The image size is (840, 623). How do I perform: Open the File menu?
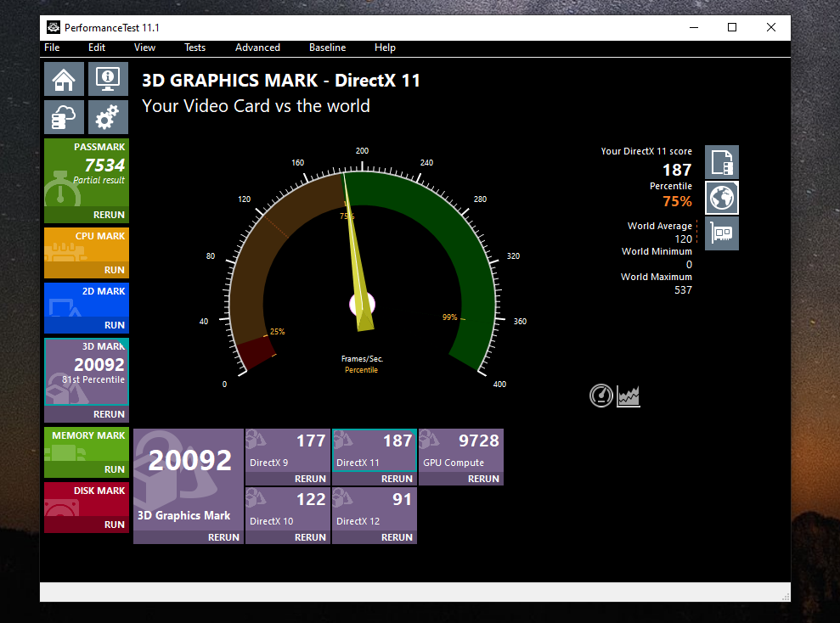tap(52, 48)
